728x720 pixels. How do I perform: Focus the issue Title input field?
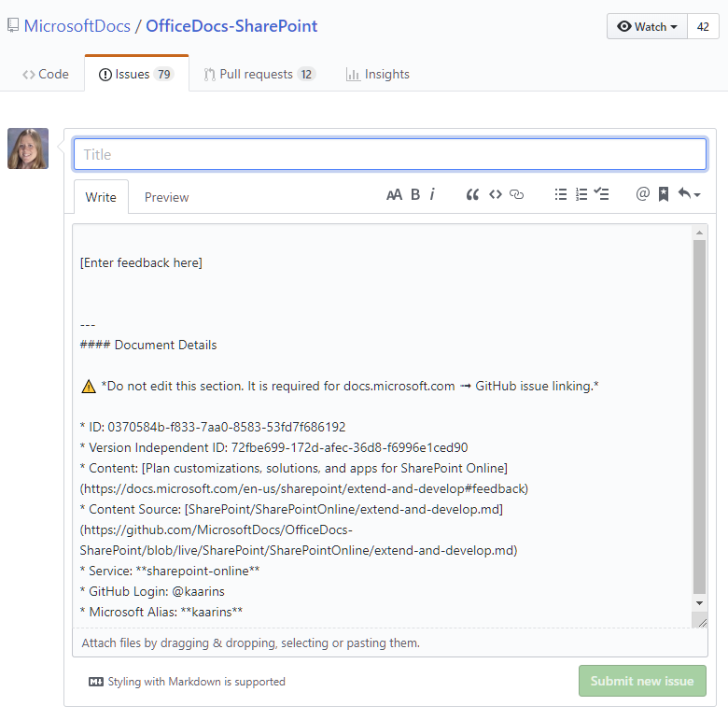[389, 154]
